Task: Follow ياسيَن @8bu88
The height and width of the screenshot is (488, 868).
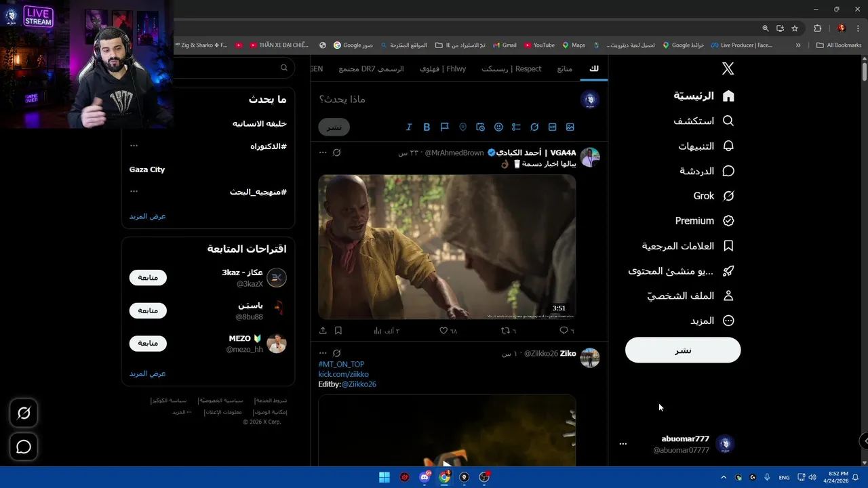Action: pos(148,310)
